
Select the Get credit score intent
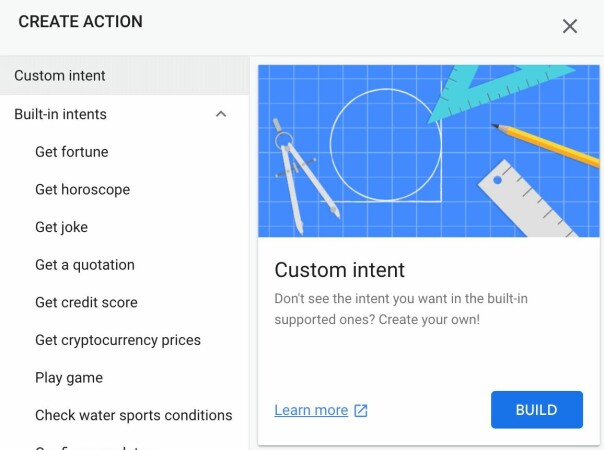click(x=86, y=302)
